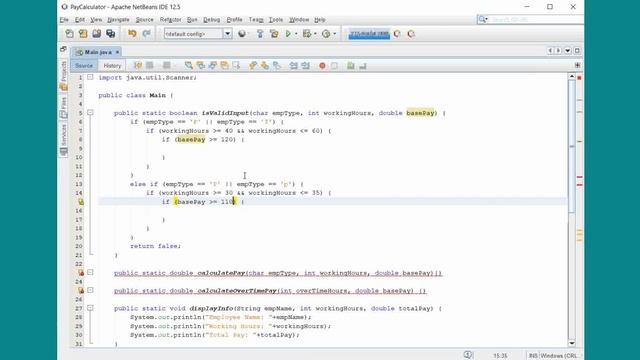
Task: Open the Window menu
Action: (x=299, y=20)
